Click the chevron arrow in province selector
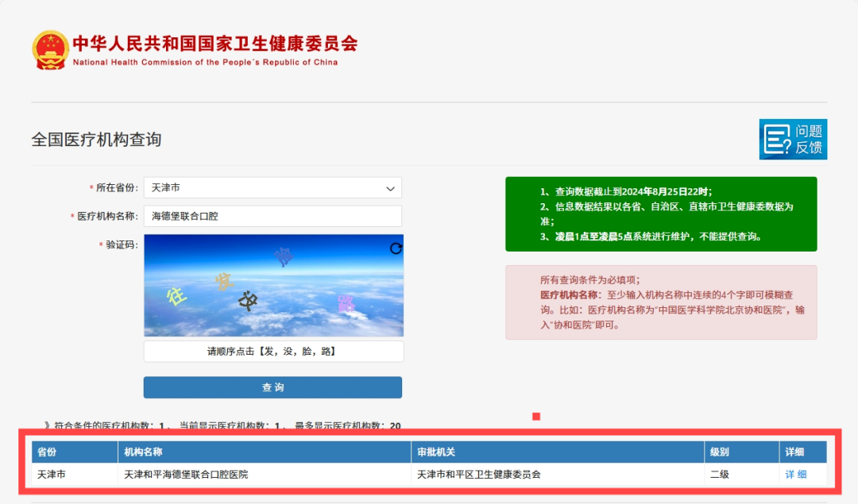Viewport: 858px width, 504px height. 390,189
